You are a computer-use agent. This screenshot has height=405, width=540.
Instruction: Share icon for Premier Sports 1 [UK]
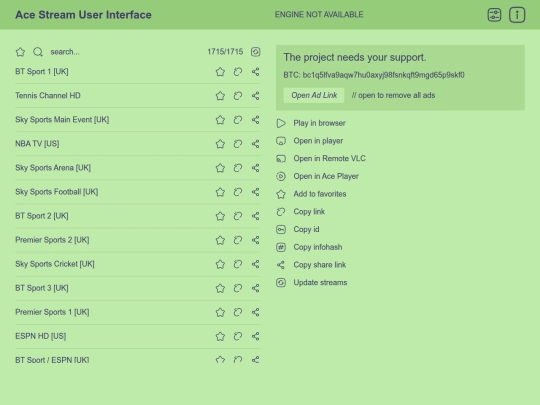[256, 312]
